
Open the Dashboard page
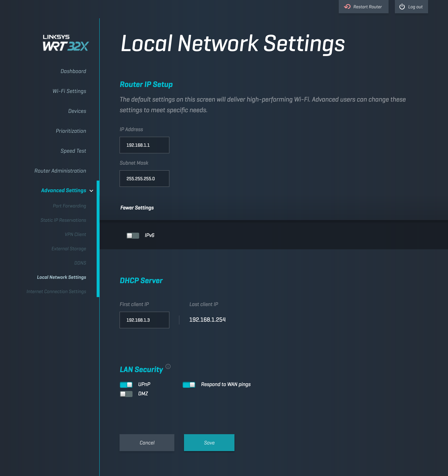pos(73,71)
